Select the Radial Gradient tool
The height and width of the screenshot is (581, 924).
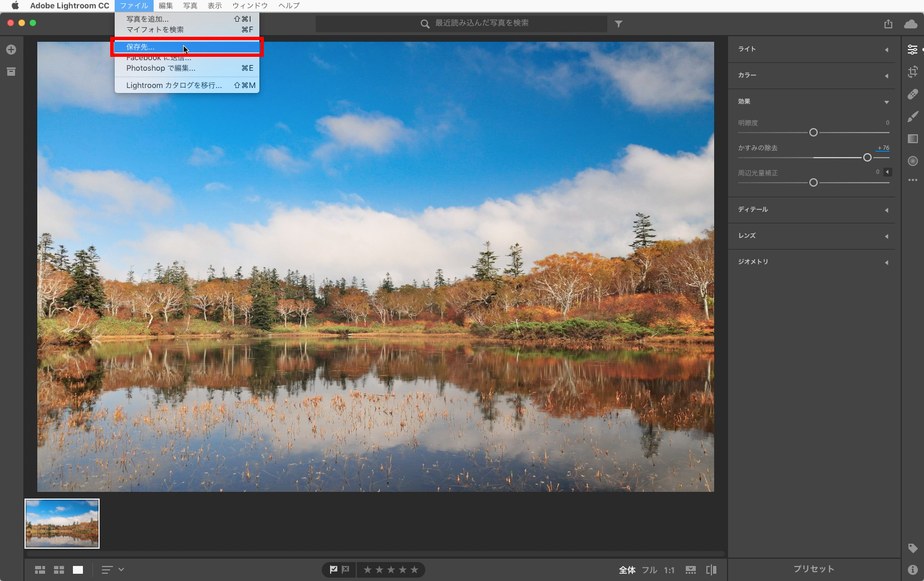[x=912, y=161]
